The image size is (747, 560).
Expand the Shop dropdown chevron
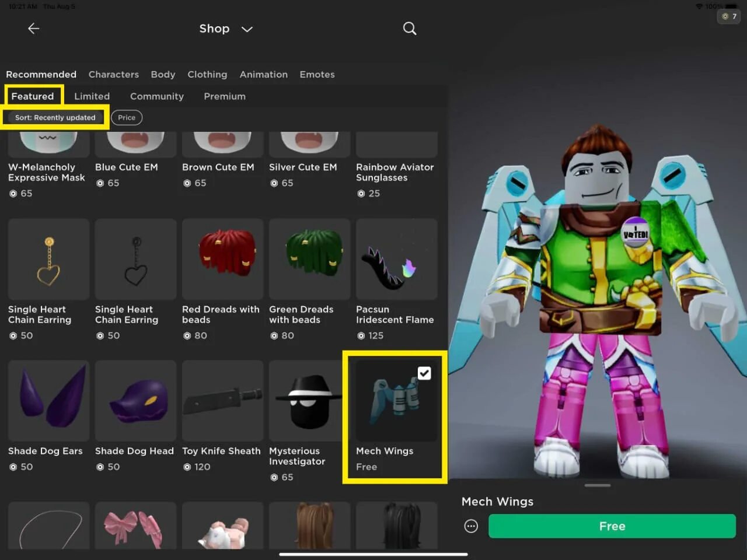pos(247,29)
